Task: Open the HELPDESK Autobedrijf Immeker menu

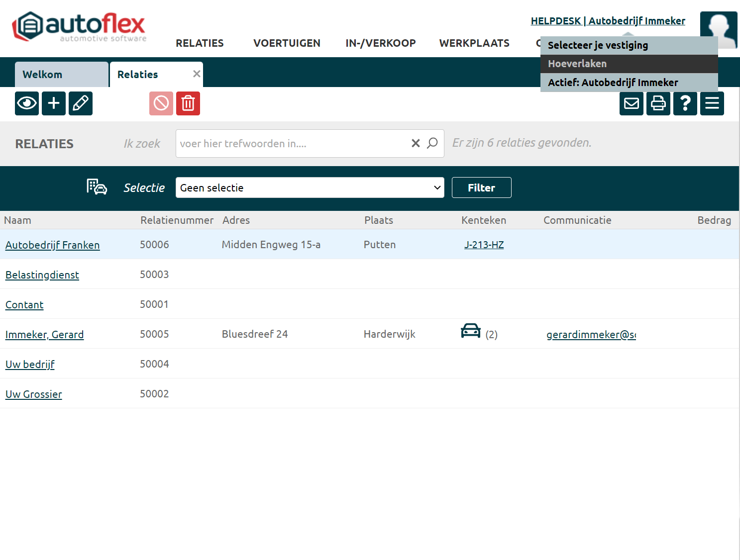Action: [x=608, y=21]
